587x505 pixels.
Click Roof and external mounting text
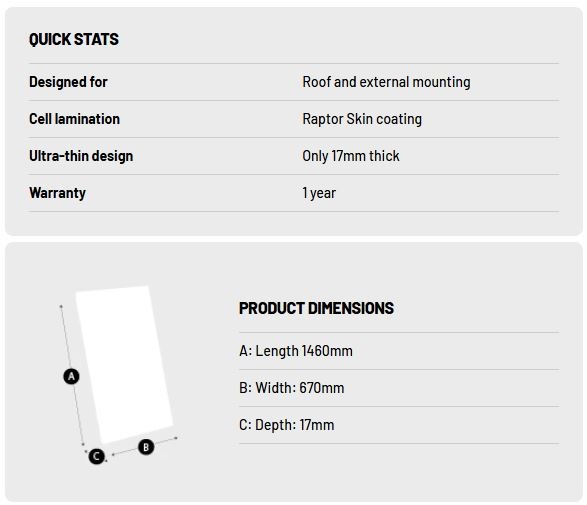386,82
